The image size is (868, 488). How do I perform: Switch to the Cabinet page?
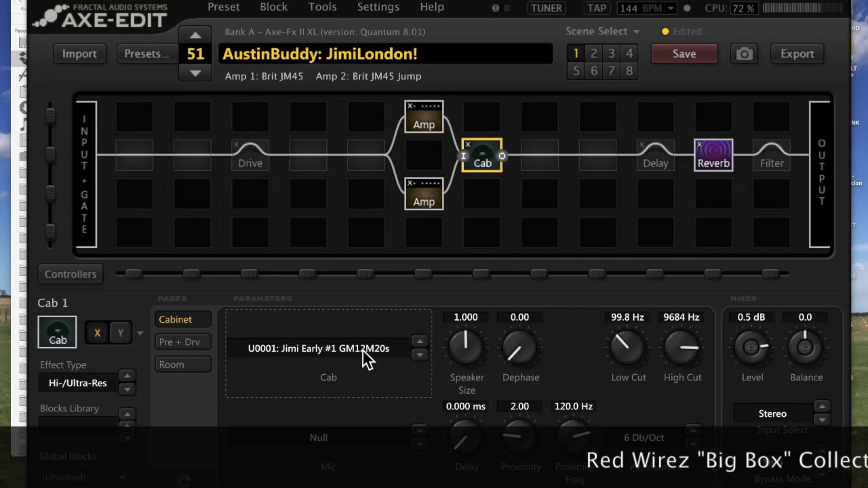[x=183, y=319]
